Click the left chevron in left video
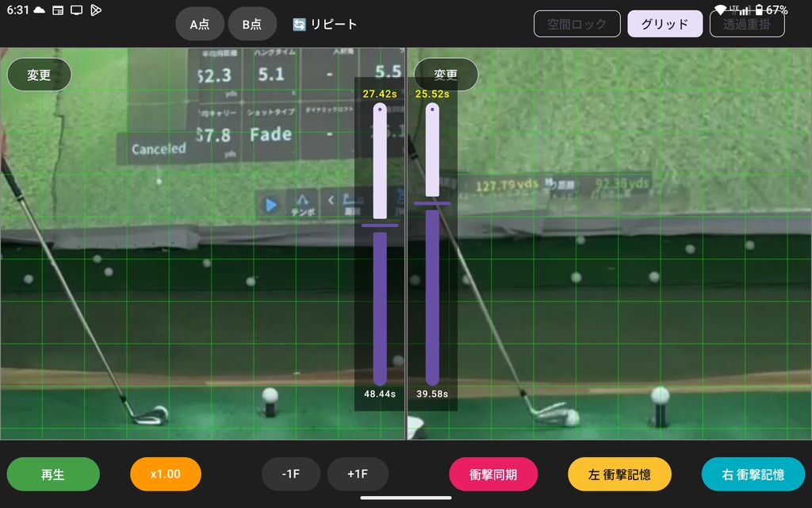812x508 pixels. click(331, 200)
